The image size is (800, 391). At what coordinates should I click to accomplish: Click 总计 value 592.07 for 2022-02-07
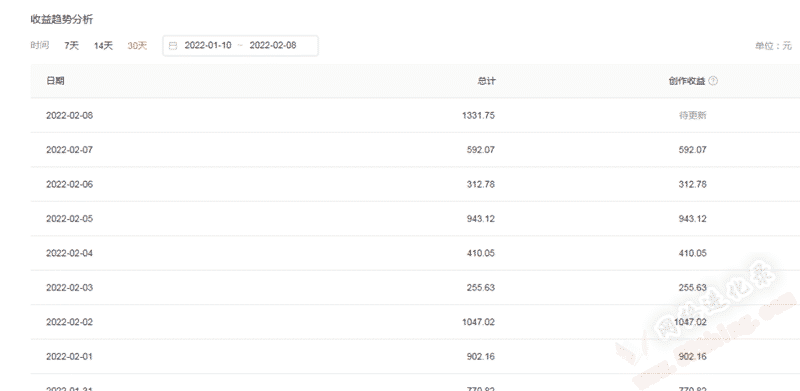(481, 150)
